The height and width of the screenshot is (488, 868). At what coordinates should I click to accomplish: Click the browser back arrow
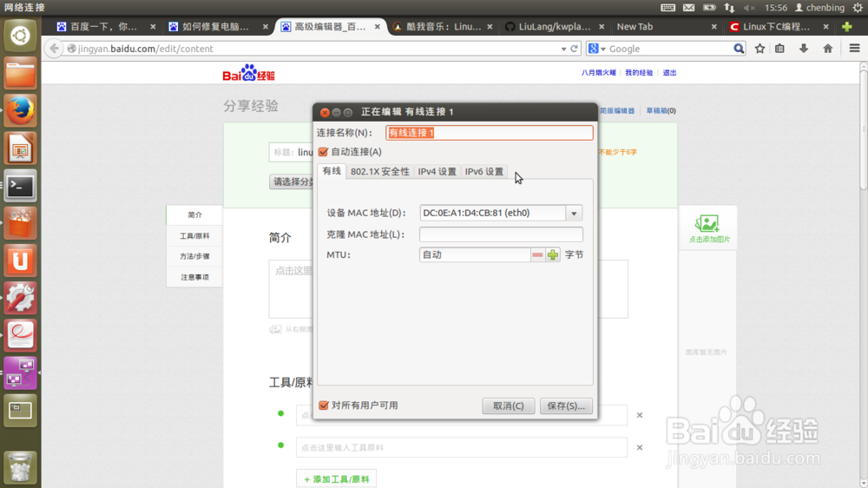point(54,49)
